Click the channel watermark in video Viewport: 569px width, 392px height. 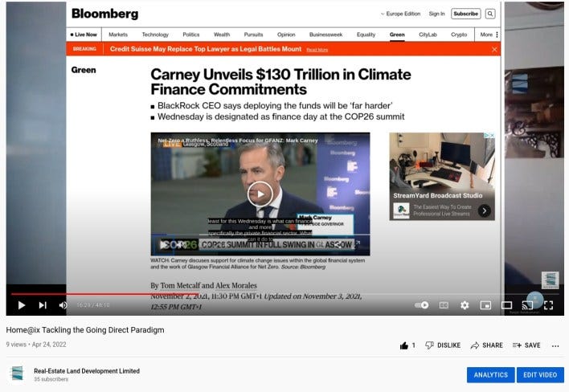coord(551,280)
